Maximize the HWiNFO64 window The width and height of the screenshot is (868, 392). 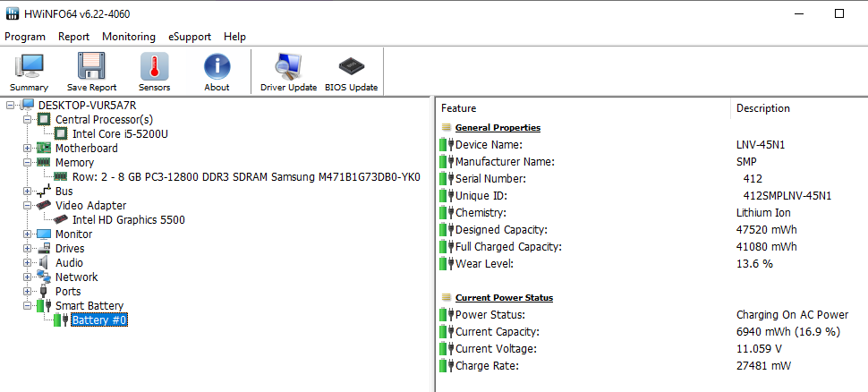tap(839, 13)
